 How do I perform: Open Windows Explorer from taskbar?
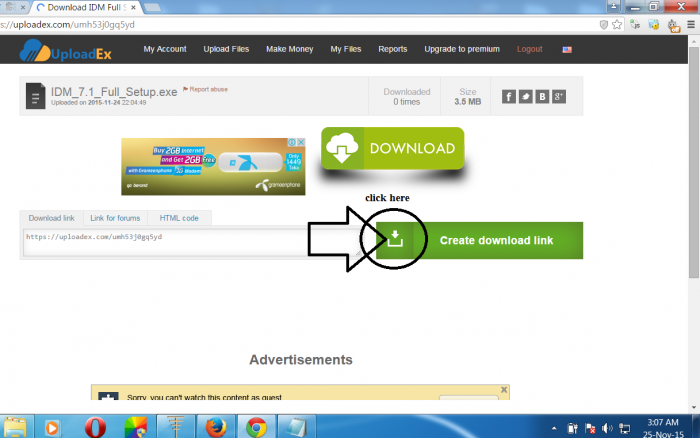coord(16,427)
